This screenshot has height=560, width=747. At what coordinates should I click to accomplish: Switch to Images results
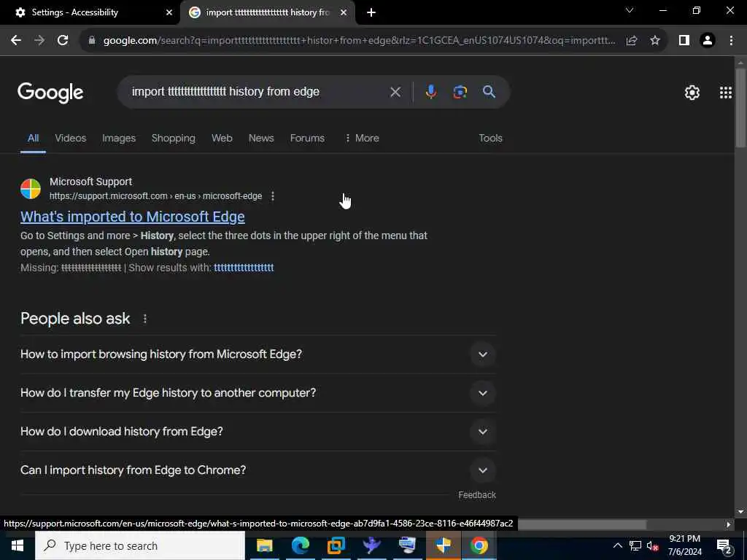pyautogui.click(x=119, y=138)
